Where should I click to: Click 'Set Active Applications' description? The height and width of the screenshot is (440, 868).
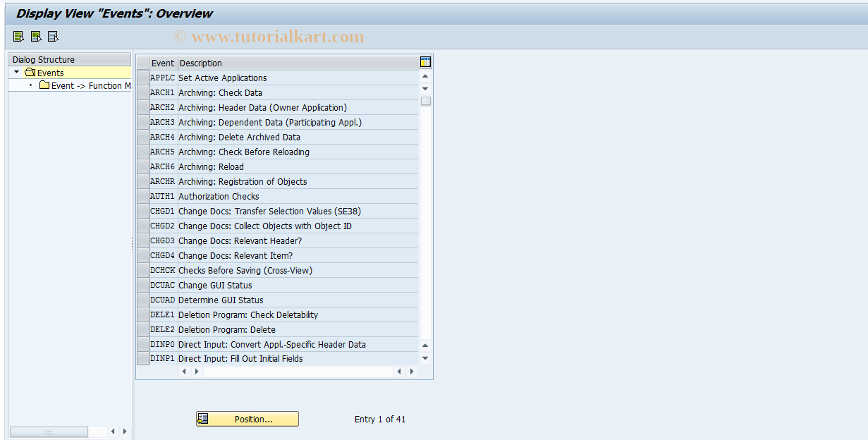tap(223, 78)
